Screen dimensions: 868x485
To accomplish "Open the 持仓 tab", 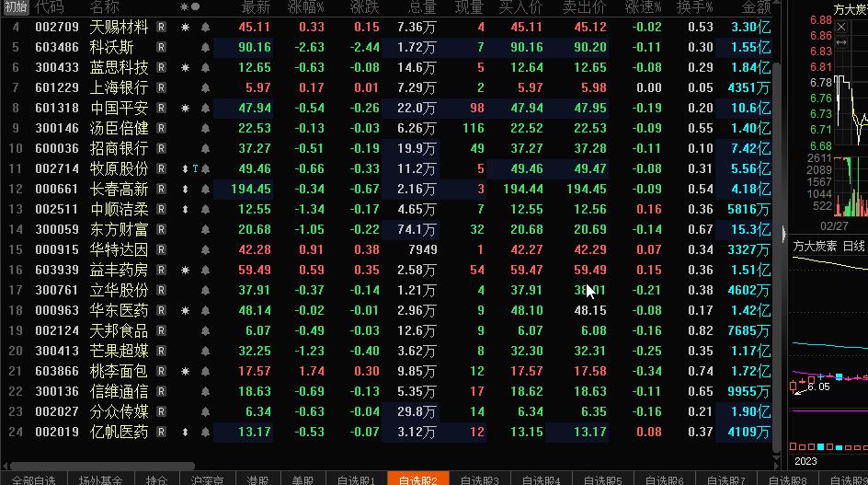I will (x=156, y=479).
